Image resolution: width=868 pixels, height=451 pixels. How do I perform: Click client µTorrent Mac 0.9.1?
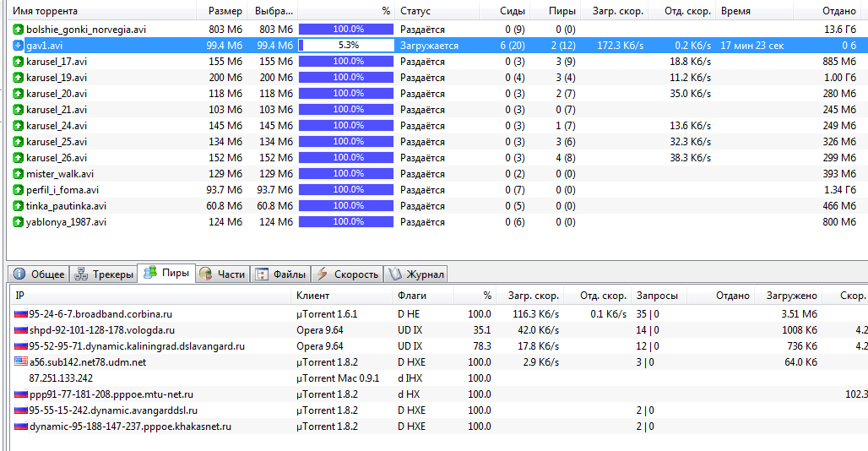(338, 378)
